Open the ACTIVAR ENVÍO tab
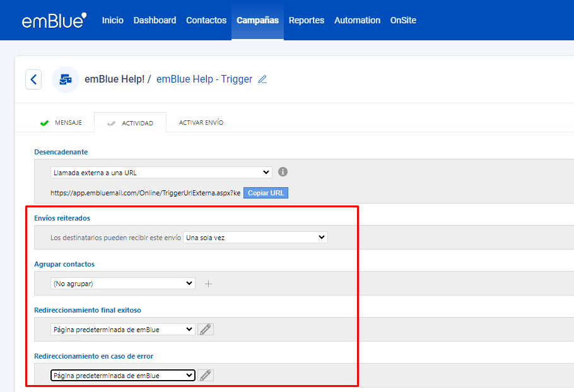Screen dimensions: 574x392 click(201, 122)
